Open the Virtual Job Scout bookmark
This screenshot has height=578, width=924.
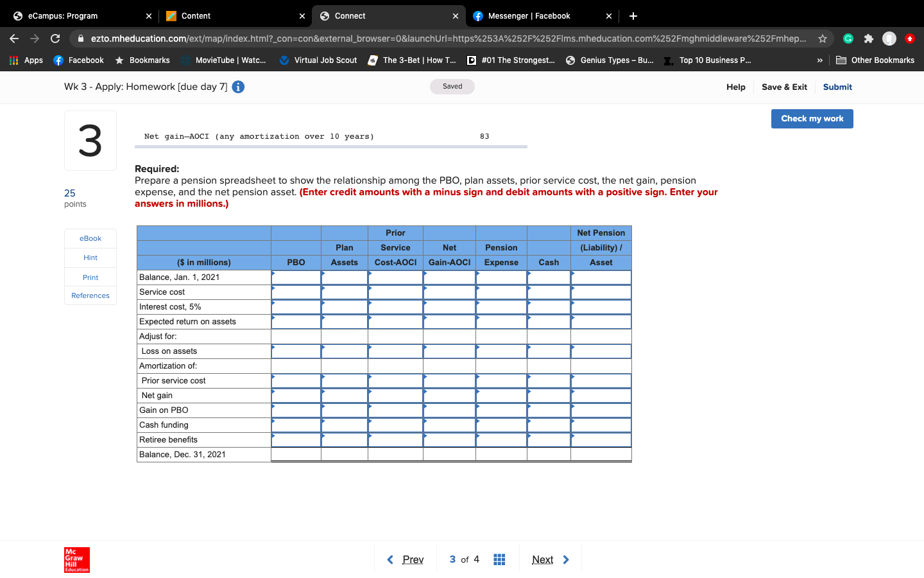pyautogui.click(x=318, y=60)
